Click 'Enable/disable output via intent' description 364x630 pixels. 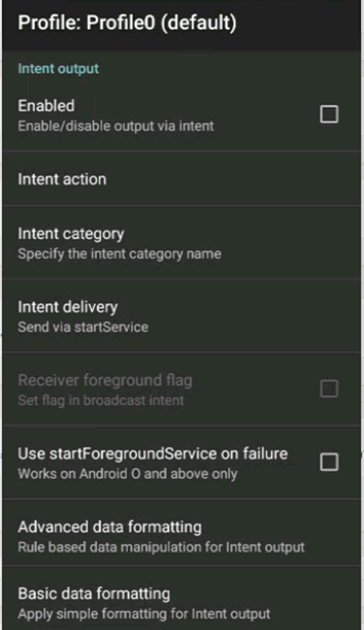(x=116, y=126)
